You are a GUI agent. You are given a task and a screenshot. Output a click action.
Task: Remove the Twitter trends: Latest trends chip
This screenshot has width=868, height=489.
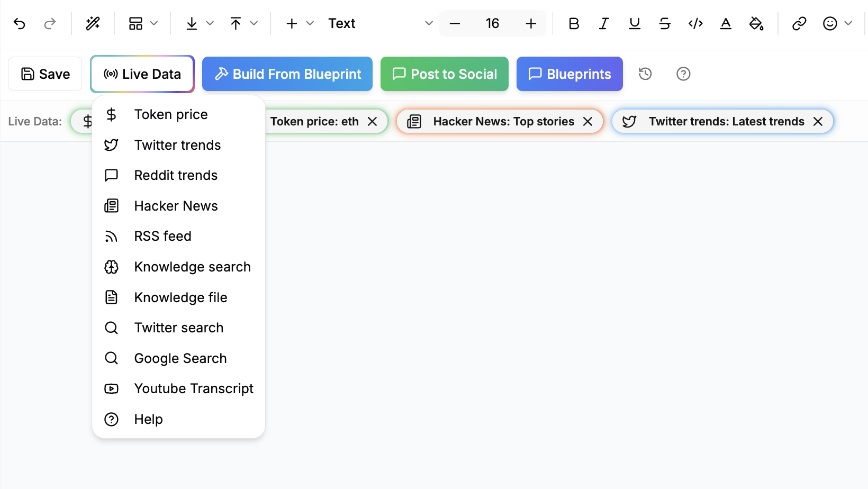coord(818,122)
